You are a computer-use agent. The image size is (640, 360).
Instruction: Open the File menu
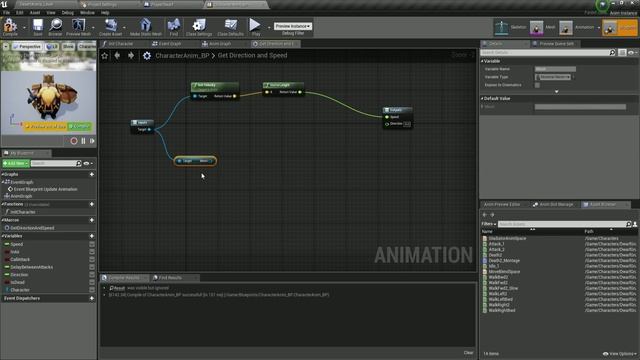[x=6, y=13]
